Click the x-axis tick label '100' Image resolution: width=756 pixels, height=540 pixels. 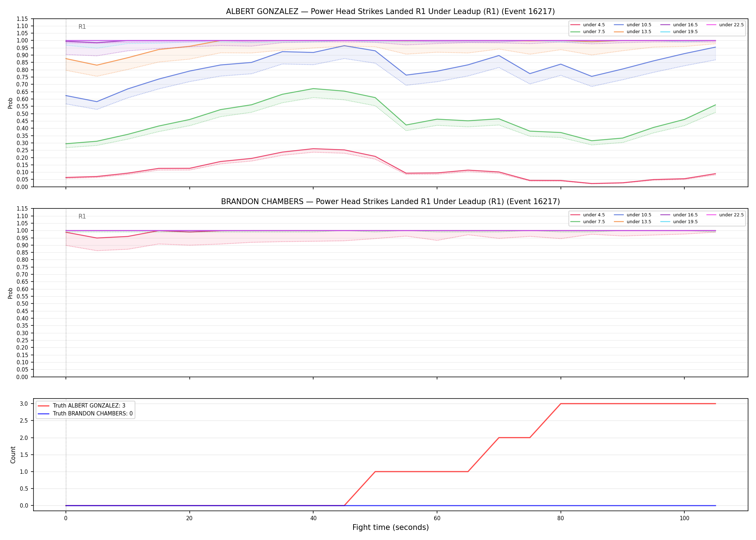coord(684,518)
